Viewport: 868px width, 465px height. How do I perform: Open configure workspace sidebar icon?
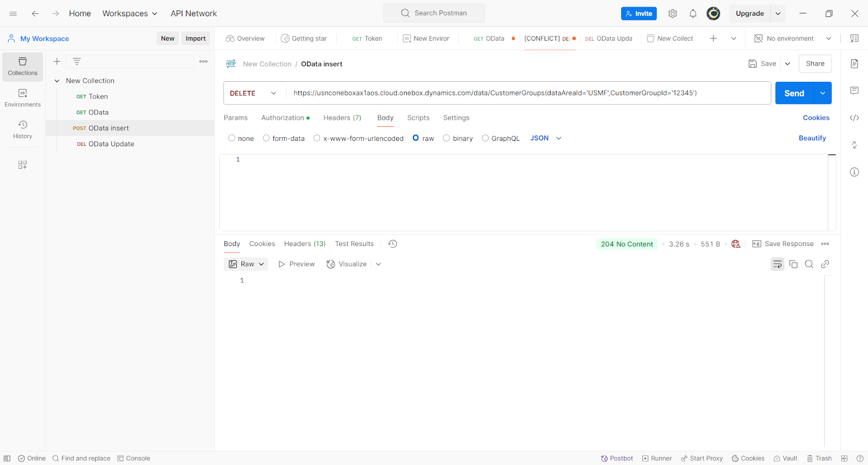click(x=23, y=165)
